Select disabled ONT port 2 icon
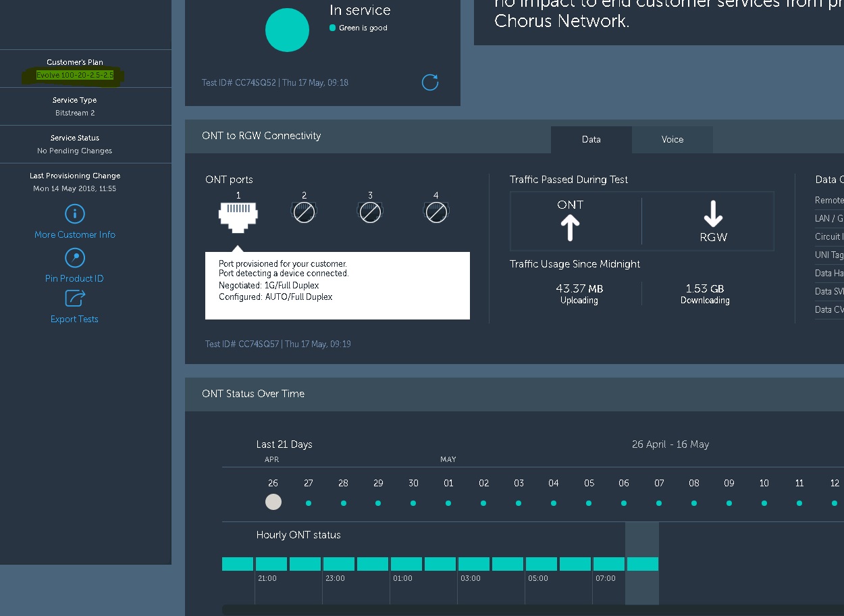Screen dimensions: 844x616 pyautogui.click(x=304, y=213)
